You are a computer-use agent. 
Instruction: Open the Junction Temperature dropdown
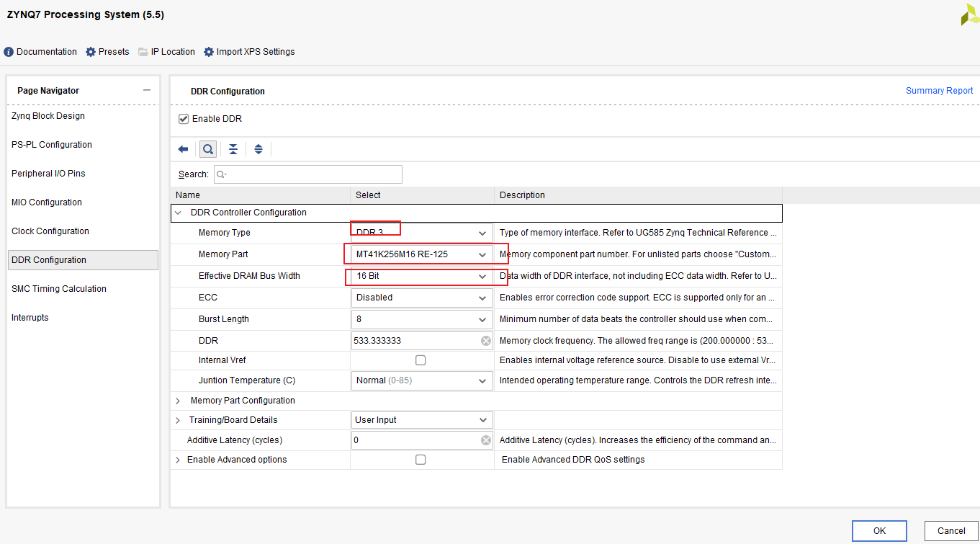point(422,380)
